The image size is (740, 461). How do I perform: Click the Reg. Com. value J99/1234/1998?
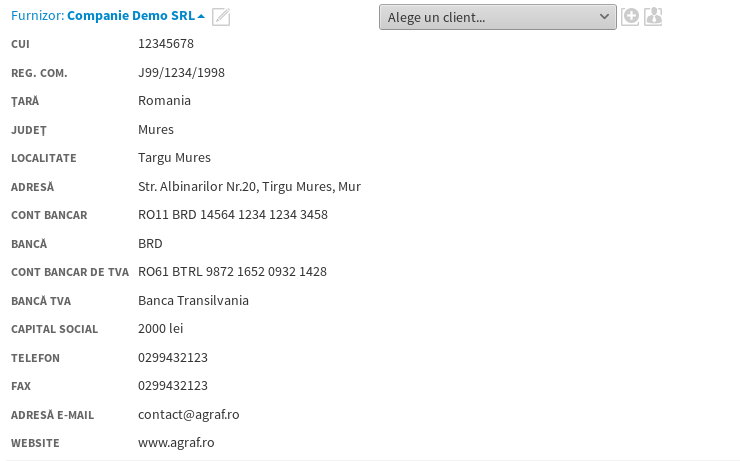183,72
